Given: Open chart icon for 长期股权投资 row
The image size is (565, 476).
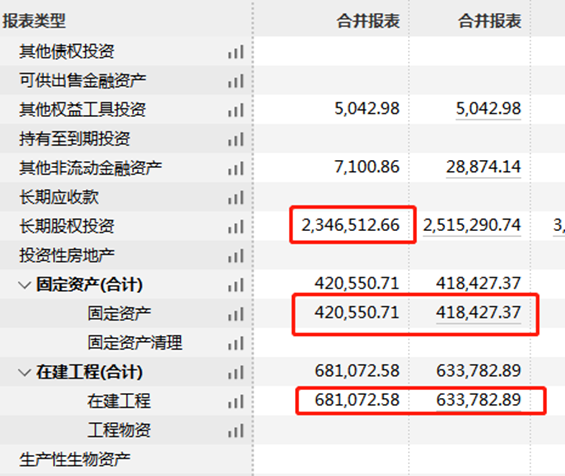Looking at the screenshot, I should point(236,227).
